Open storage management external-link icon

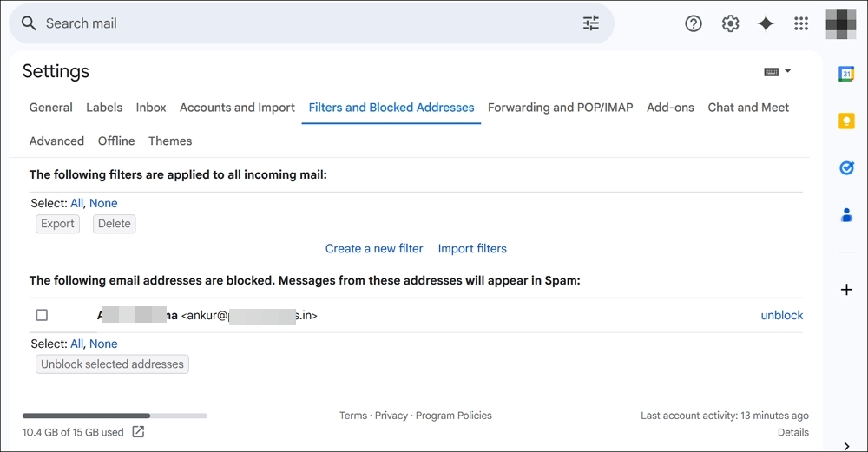[x=138, y=431]
